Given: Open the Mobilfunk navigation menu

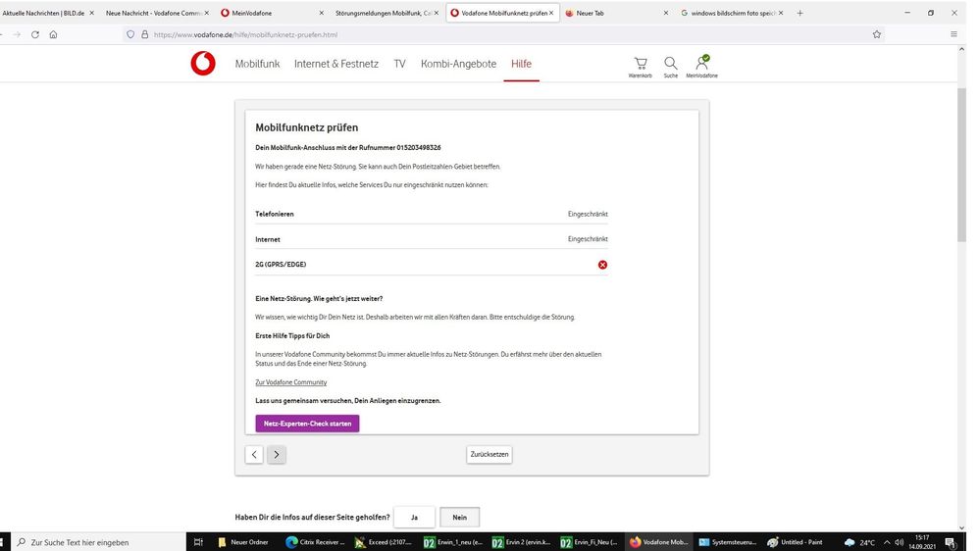Looking at the screenshot, I should (x=257, y=64).
